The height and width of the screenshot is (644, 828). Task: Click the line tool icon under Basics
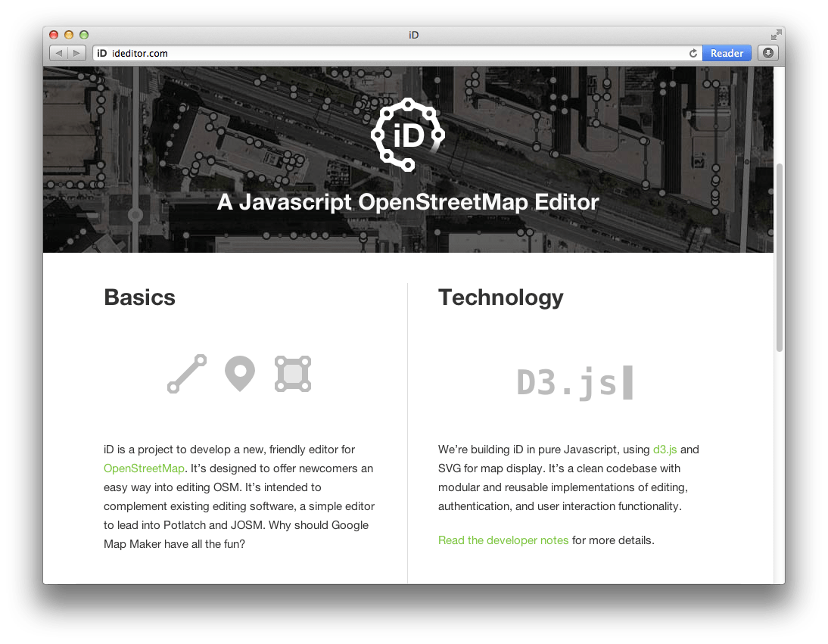tap(187, 374)
